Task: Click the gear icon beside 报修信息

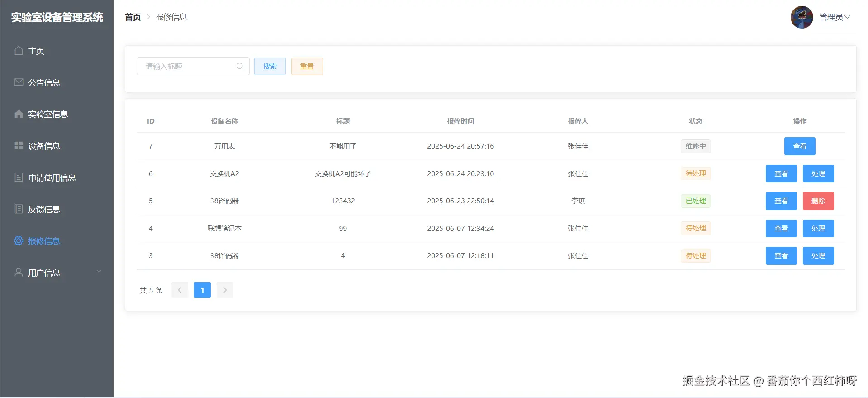Action: [19, 241]
